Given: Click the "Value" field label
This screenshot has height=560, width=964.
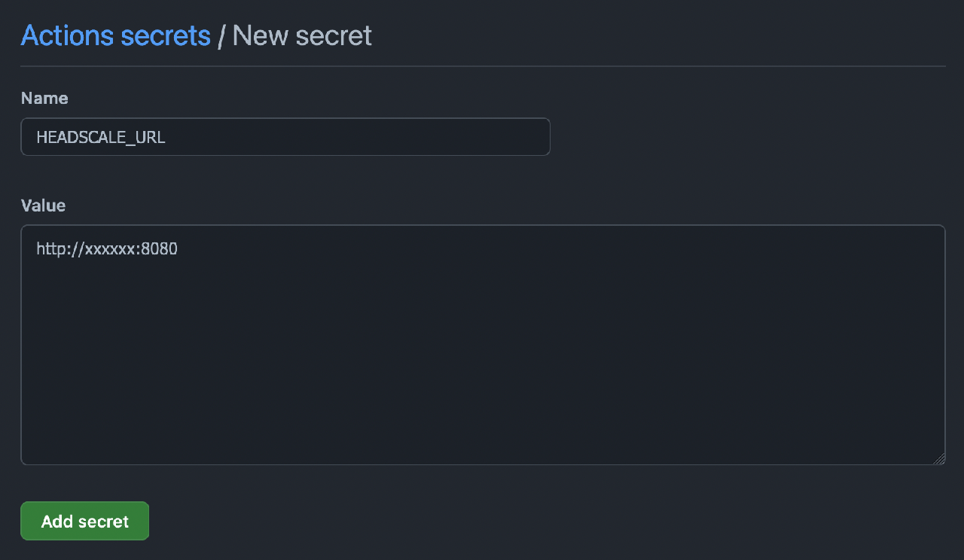Looking at the screenshot, I should coord(43,205).
